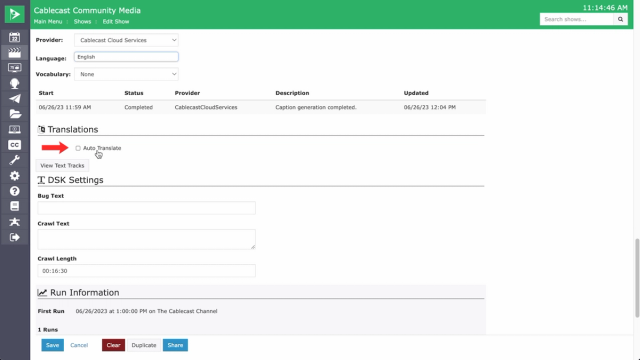Focus the Language input field
The image size is (640, 360).
pyautogui.click(x=126, y=57)
